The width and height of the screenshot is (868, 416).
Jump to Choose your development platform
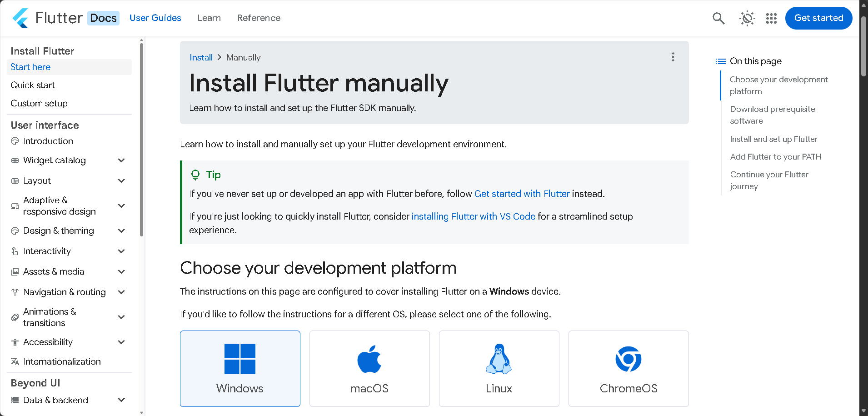(778, 85)
